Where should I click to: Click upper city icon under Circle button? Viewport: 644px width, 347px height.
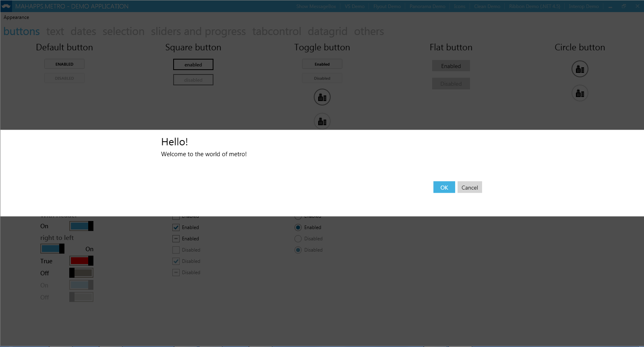580,69
